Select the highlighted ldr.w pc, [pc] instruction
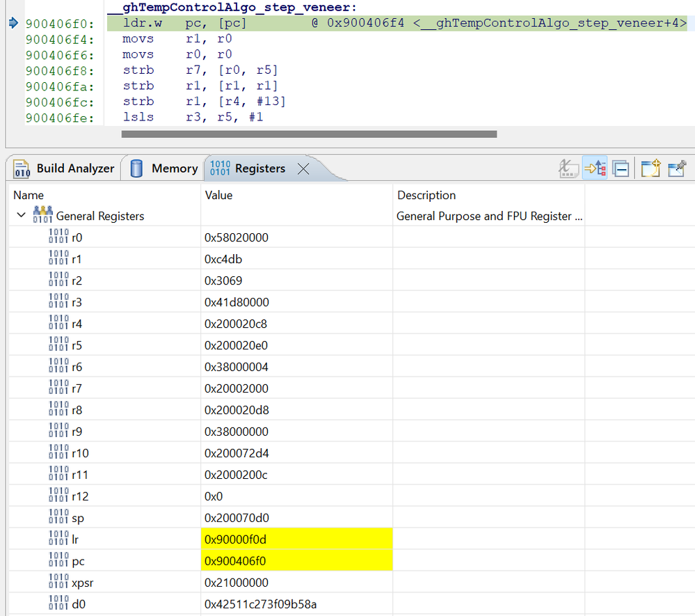Screen dimensions: 695x616 397,23
